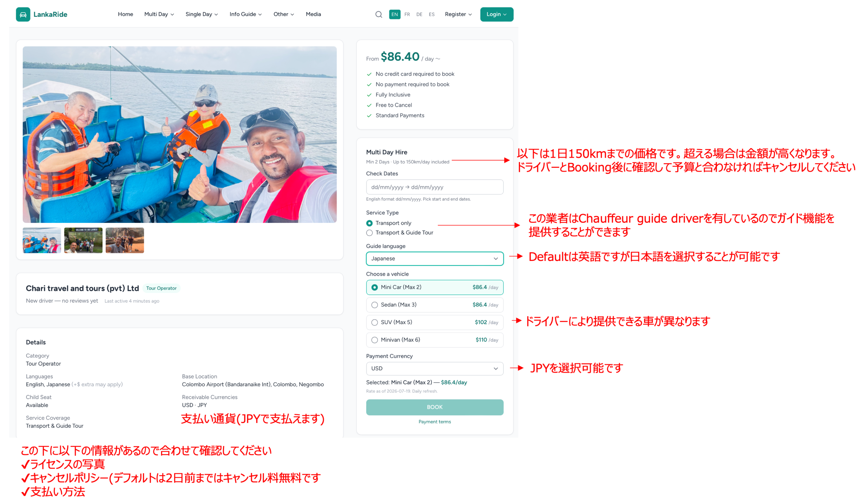The height and width of the screenshot is (504, 861).
Task: Click the Tour Operator badge
Action: coord(161,288)
